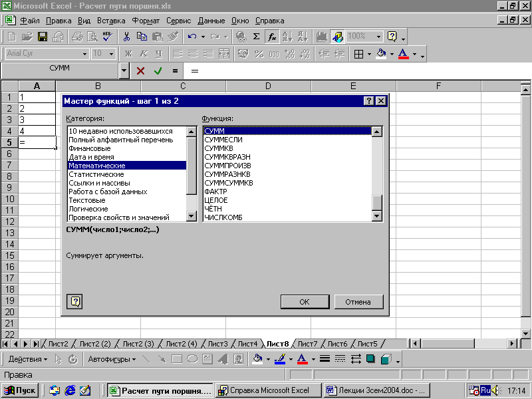
Task: Open Print Preview icon
Action: coord(92,37)
